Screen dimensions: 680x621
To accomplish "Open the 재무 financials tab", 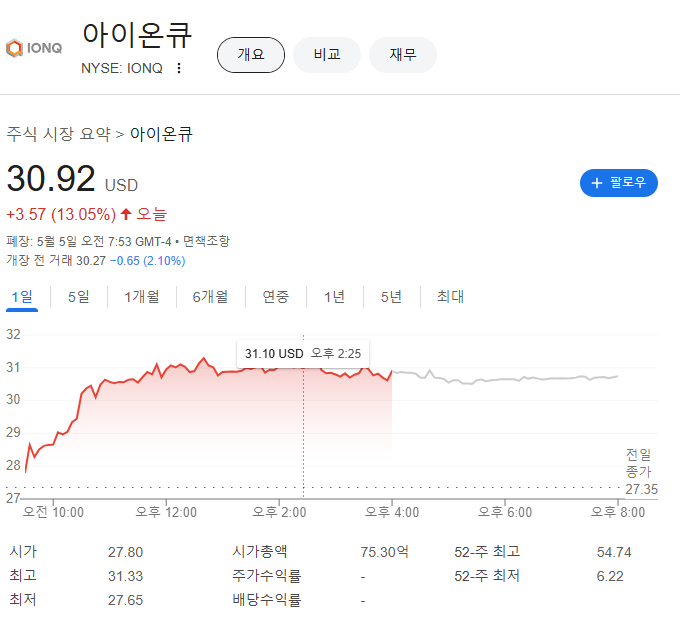I will [x=402, y=55].
